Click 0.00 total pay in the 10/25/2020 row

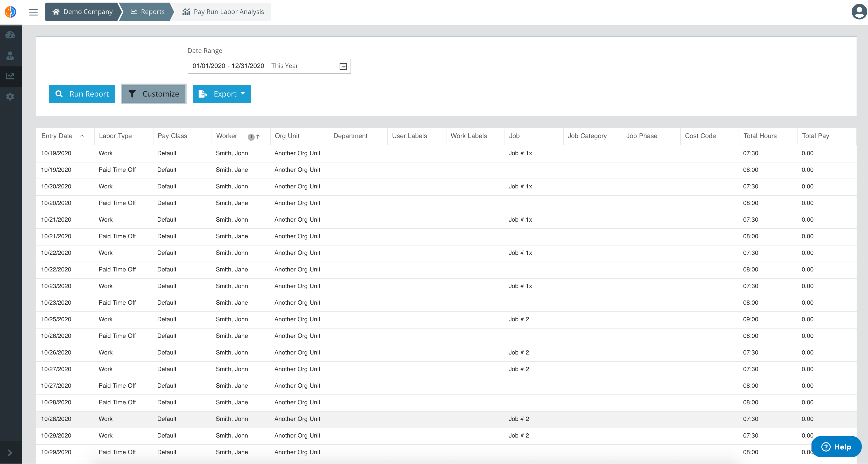[x=807, y=319]
